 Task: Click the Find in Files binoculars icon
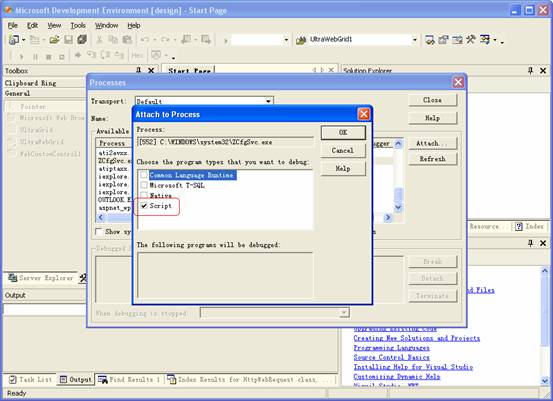pos(300,40)
